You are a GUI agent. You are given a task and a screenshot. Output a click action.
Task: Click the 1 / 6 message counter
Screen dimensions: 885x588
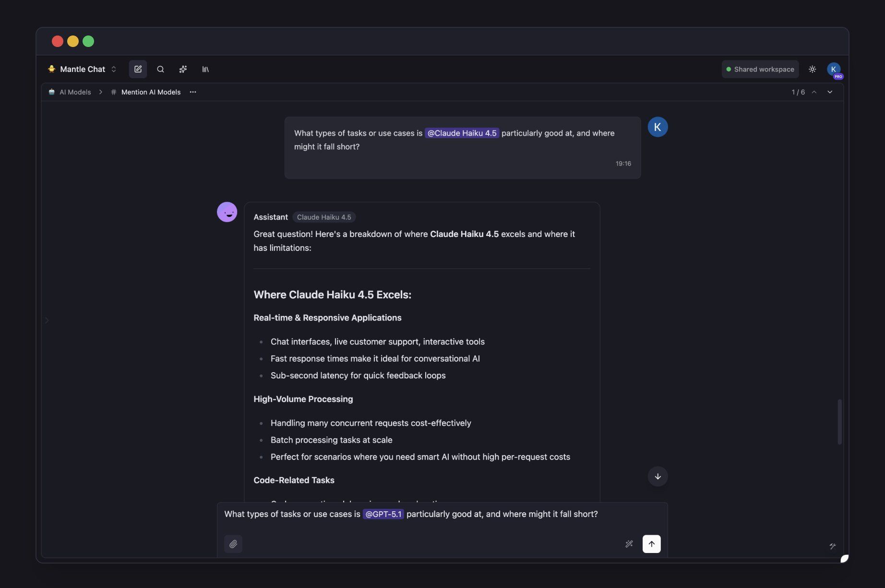(x=798, y=92)
